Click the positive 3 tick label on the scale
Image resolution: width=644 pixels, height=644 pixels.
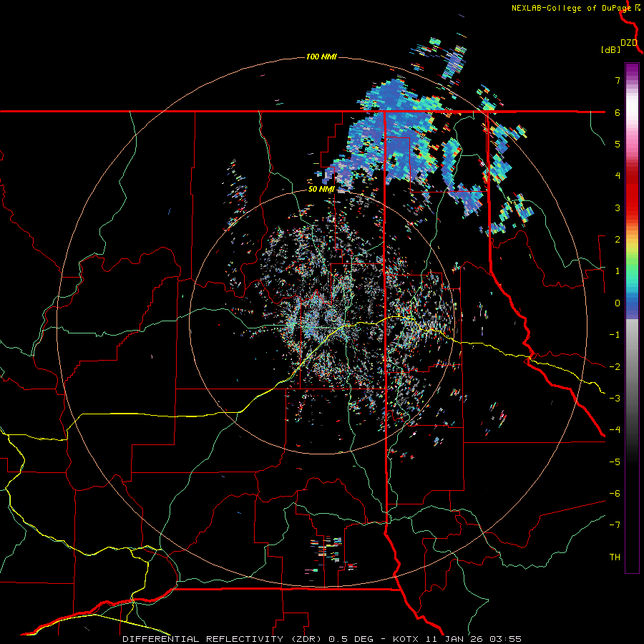click(x=618, y=208)
